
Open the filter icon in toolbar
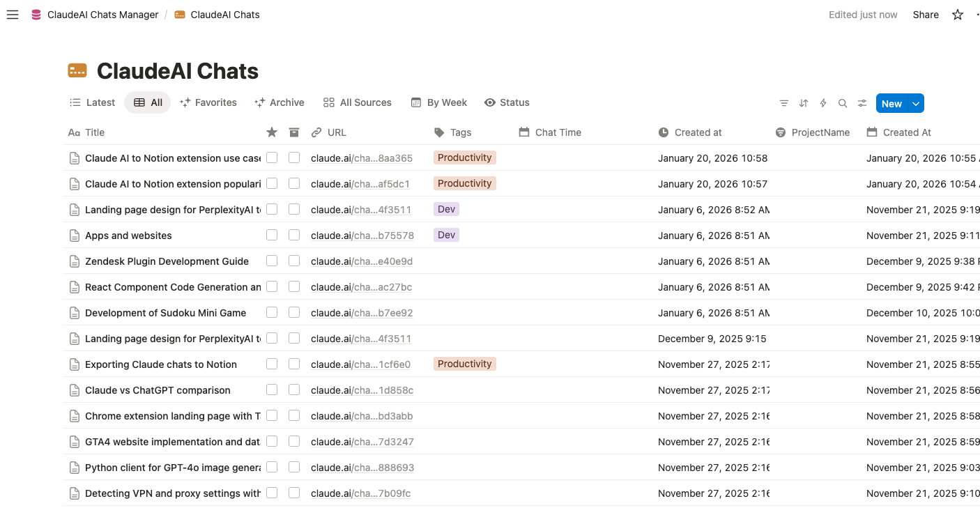coord(784,103)
